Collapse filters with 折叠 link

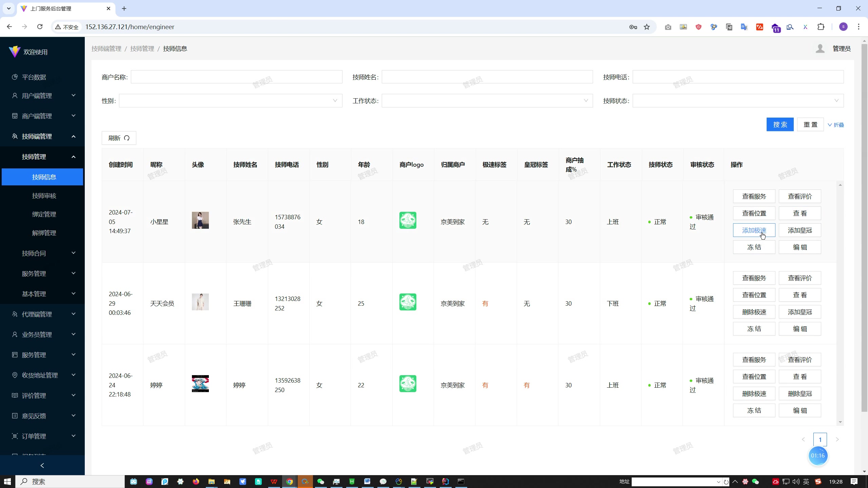tap(836, 125)
